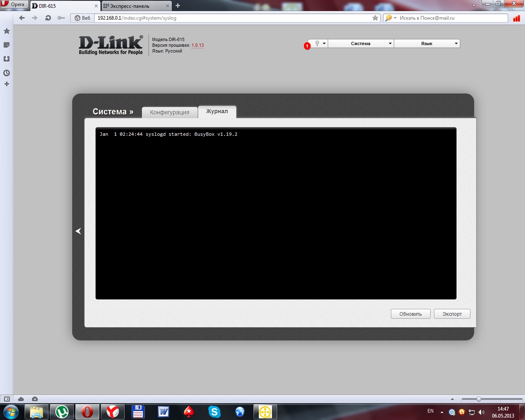Open Windows Explorer from the taskbar
Viewport: 525px width, 420px height.
point(37,412)
